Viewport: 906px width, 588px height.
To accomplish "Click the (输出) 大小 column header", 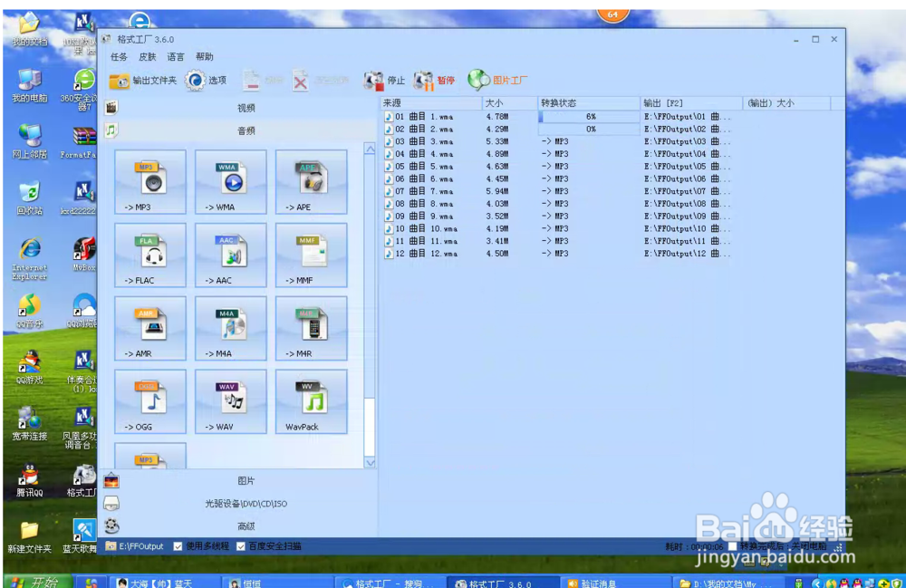I will (x=786, y=102).
